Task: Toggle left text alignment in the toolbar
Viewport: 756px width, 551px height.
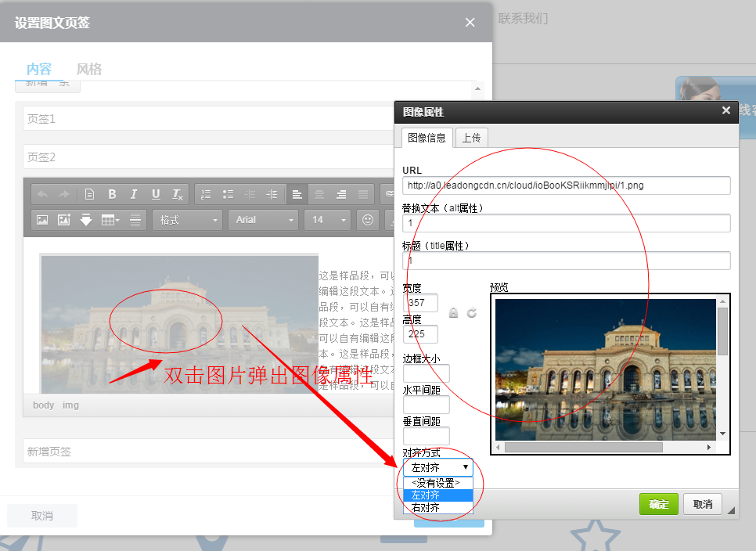Action: point(297,195)
